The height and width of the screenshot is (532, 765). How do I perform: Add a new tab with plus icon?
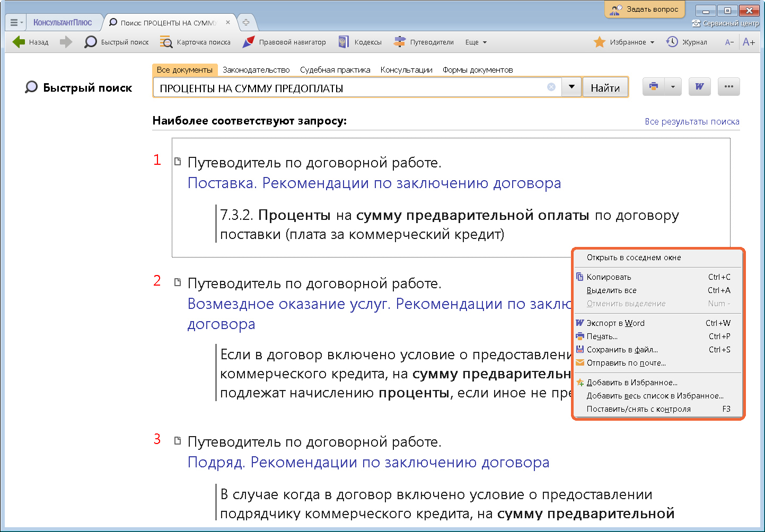246,22
